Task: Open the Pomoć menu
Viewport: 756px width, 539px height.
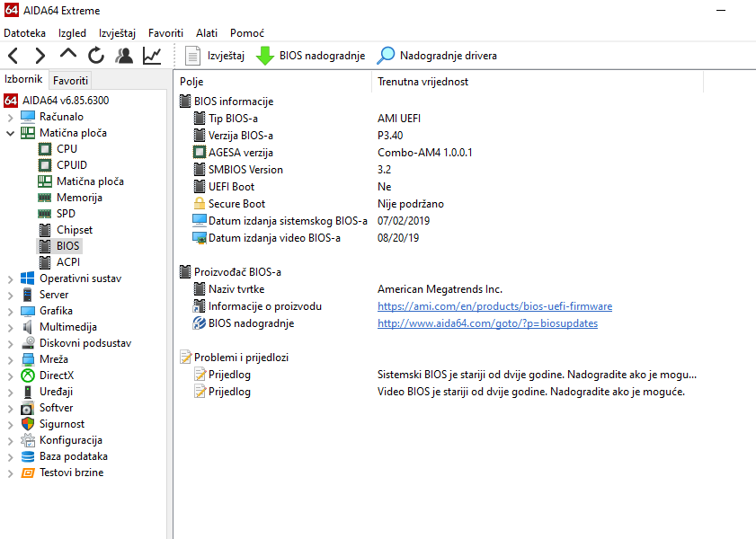Action: tap(247, 33)
